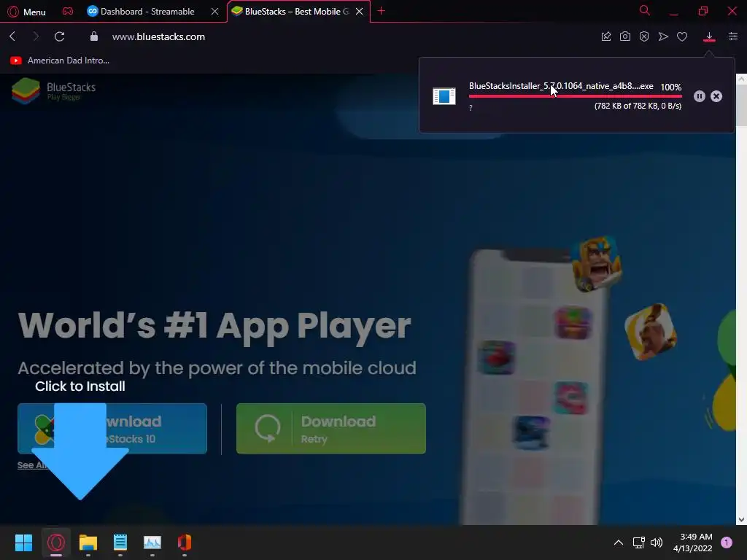Image resolution: width=747 pixels, height=560 pixels.
Task: Click the download progress bar
Action: pos(575,96)
